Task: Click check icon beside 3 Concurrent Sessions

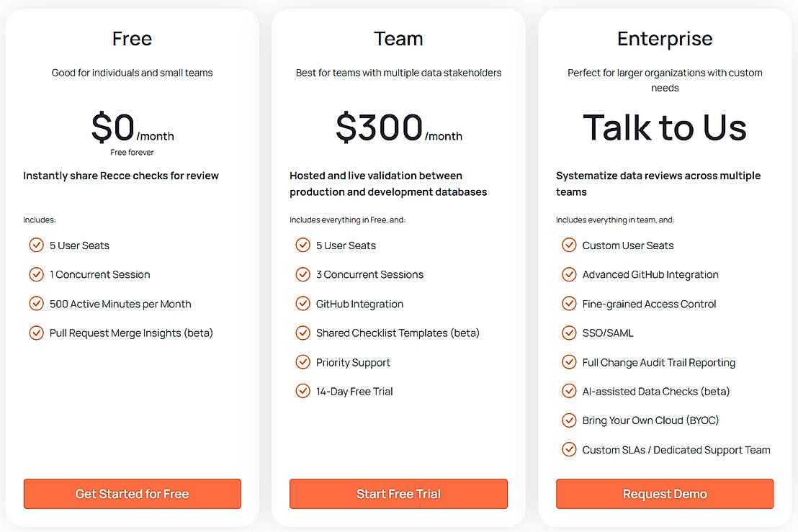Action: tap(302, 274)
